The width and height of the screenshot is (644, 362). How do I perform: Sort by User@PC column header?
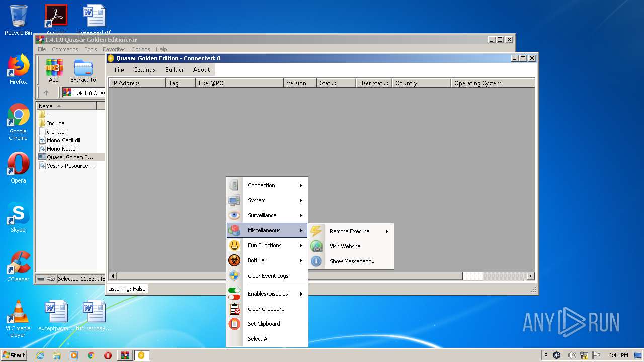pos(239,83)
